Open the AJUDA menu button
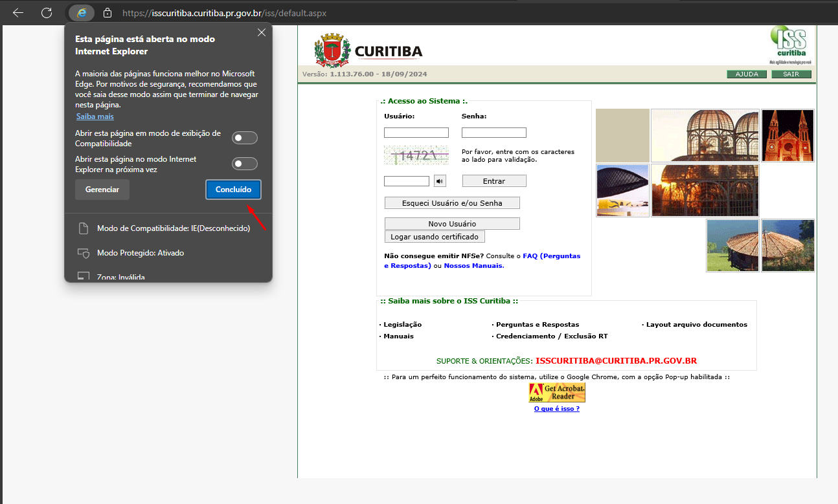The width and height of the screenshot is (838, 504). pos(747,74)
